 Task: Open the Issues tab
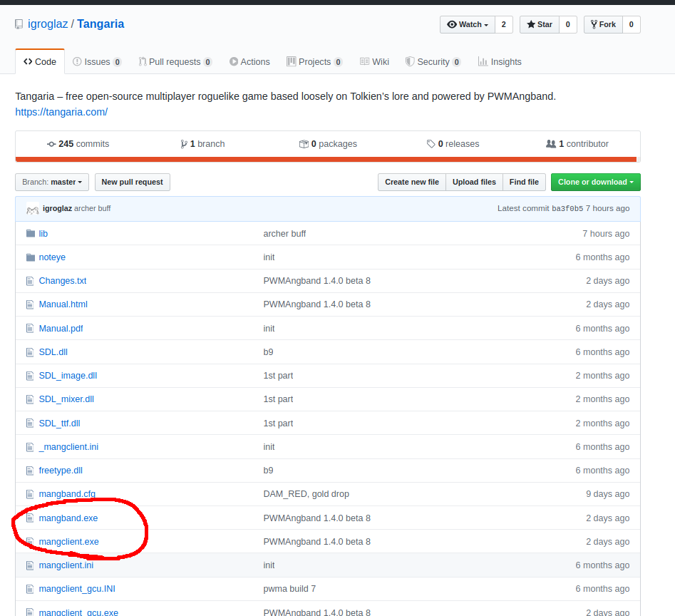97,61
